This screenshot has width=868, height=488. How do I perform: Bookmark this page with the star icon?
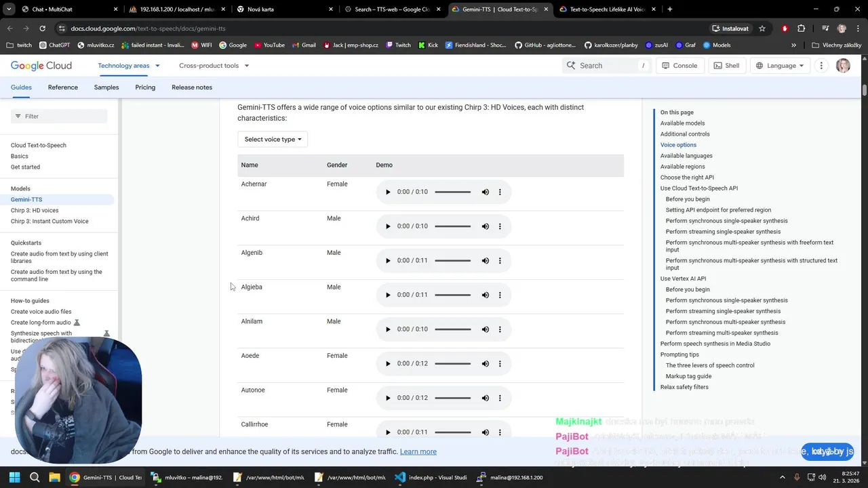coord(762,28)
